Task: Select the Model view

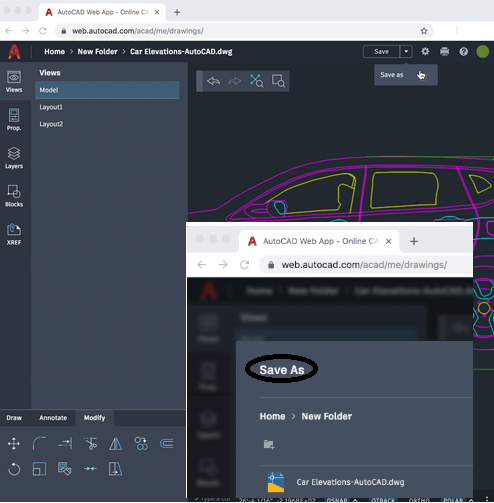Action: coord(107,90)
